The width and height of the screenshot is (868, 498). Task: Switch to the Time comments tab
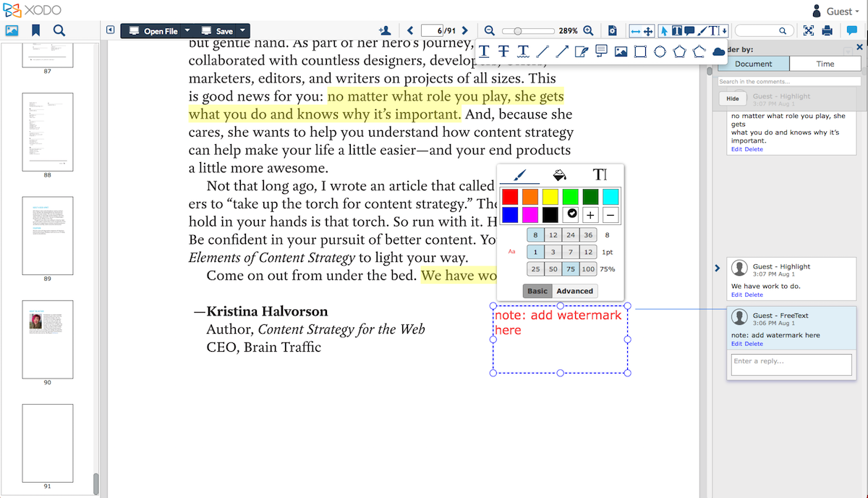point(825,64)
